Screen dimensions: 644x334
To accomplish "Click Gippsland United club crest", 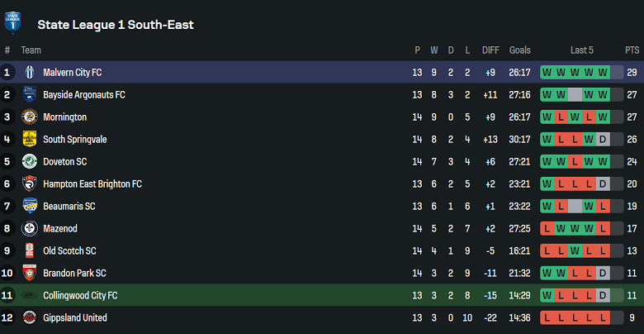I will coord(30,318).
